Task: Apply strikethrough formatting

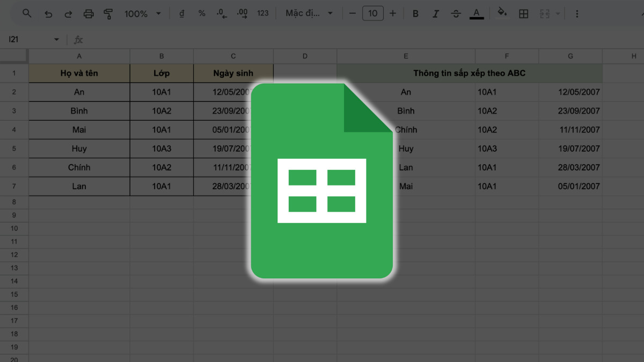Action: coord(456,13)
